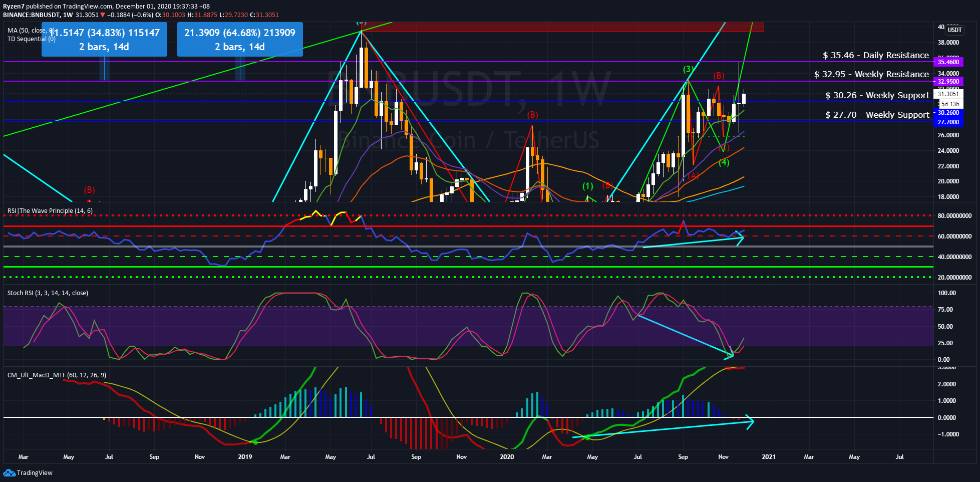This screenshot has width=980, height=482.
Task: Click the 18.0000 price axis value
Action: click(948, 197)
